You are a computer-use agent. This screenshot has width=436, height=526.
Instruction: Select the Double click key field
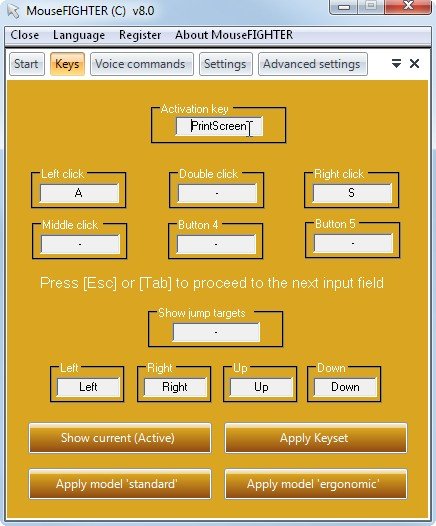pyautogui.click(x=217, y=193)
